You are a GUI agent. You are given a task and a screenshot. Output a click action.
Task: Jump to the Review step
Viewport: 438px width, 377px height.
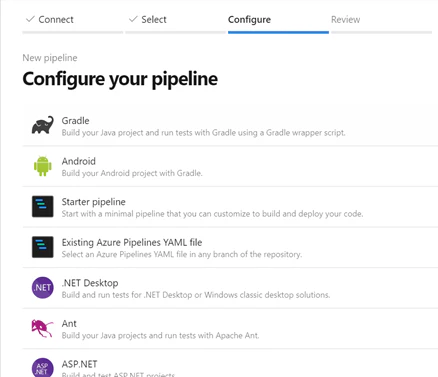pos(345,20)
